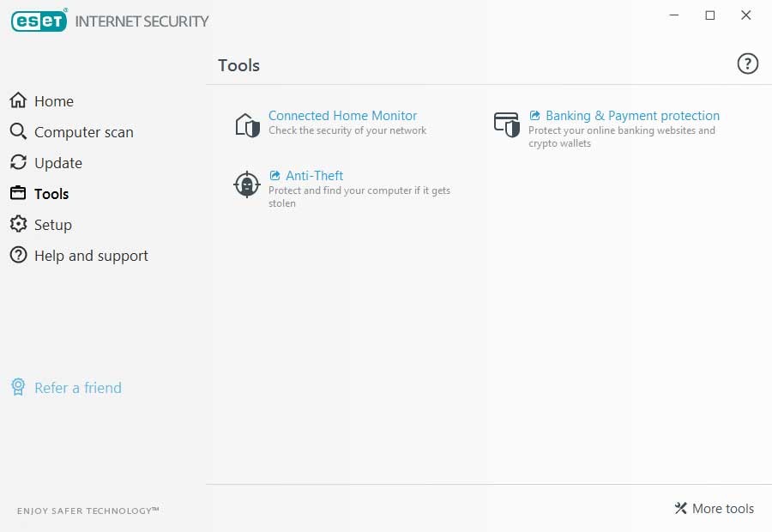
Task: Click the Tools briefcase icon
Action: pos(18,193)
